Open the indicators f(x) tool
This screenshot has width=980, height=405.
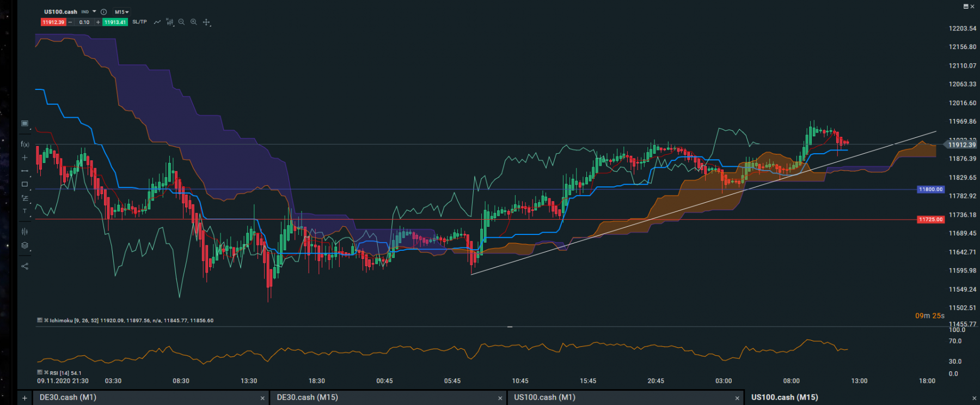tap(24, 144)
